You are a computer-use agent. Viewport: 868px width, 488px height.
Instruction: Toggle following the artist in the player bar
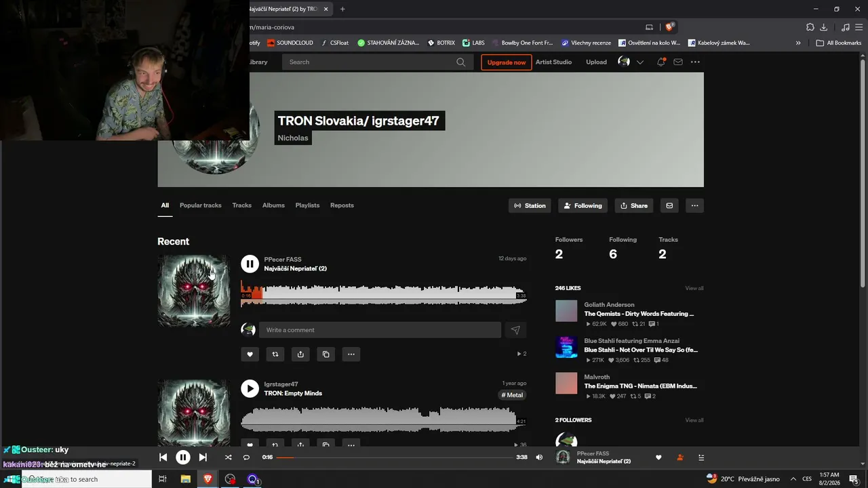pyautogui.click(x=680, y=457)
